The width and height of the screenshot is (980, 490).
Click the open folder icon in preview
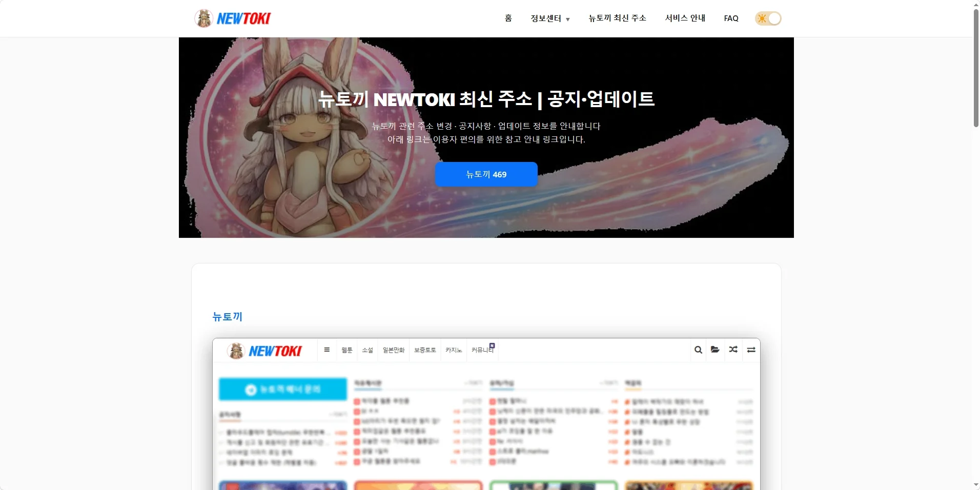[715, 350]
